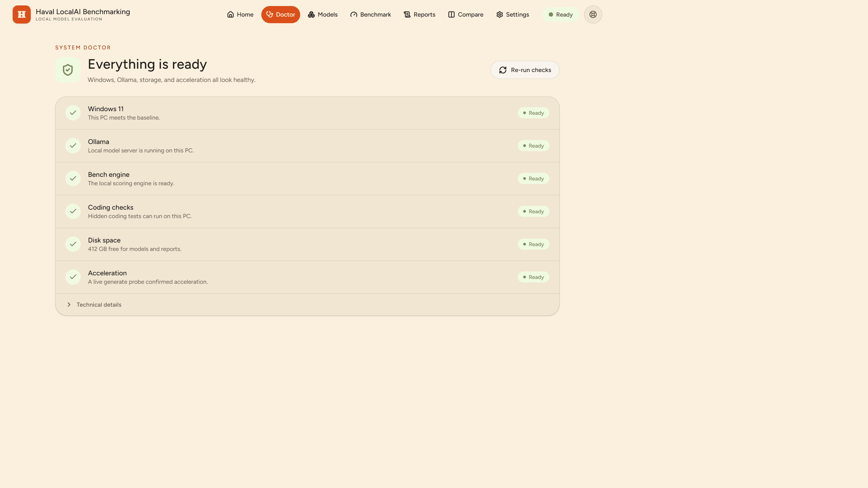Image resolution: width=868 pixels, height=488 pixels.
Task: Open the Benchmark tab
Action: coord(371,14)
